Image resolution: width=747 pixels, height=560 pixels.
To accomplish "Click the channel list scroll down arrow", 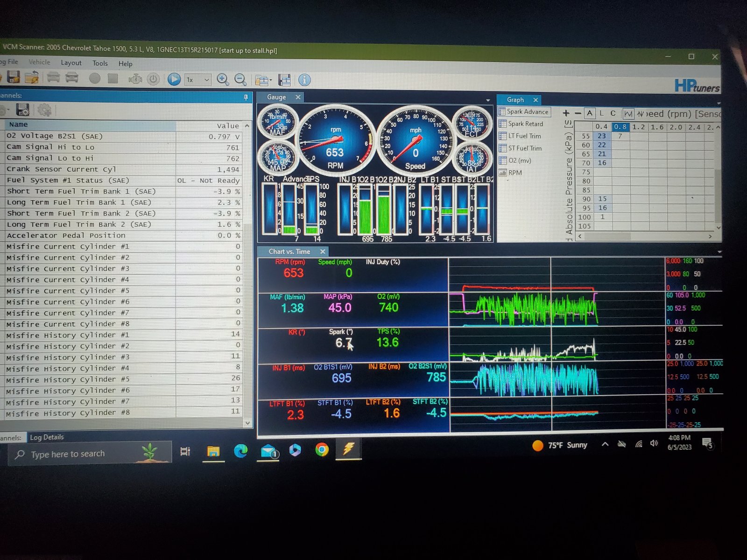I will [247, 423].
